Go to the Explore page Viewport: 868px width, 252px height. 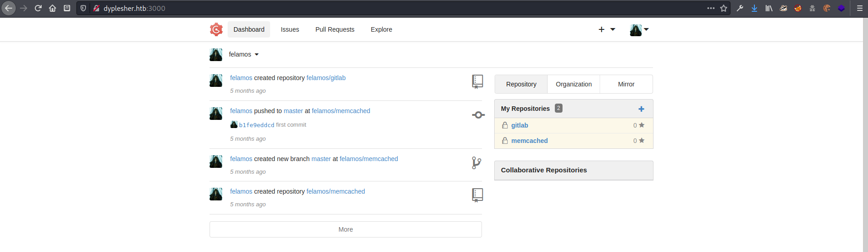(381, 29)
